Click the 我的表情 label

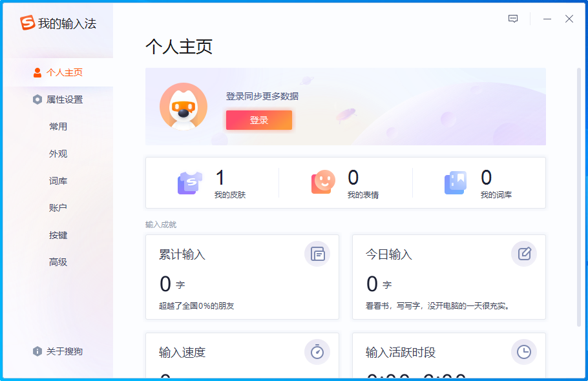pos(363,195)
